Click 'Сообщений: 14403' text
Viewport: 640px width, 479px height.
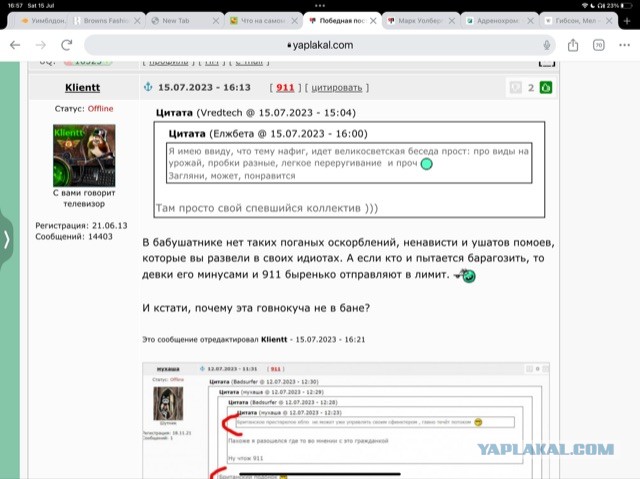(74, 236)
